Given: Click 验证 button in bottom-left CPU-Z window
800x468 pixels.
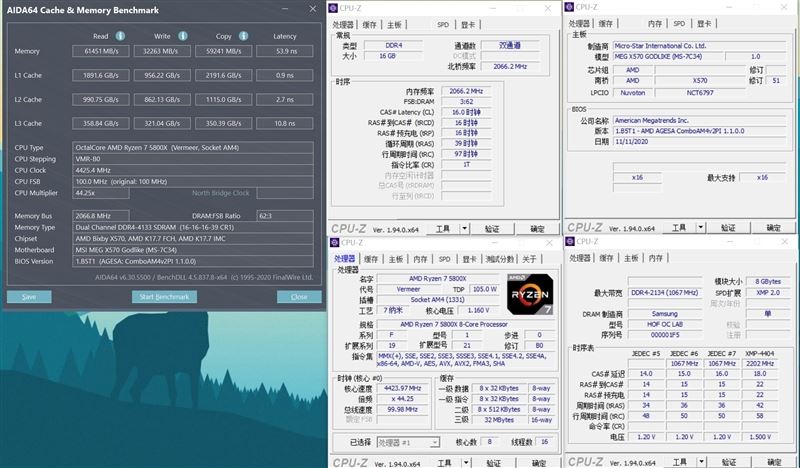Looking at the screenshot, I should (x=493, y=463).
